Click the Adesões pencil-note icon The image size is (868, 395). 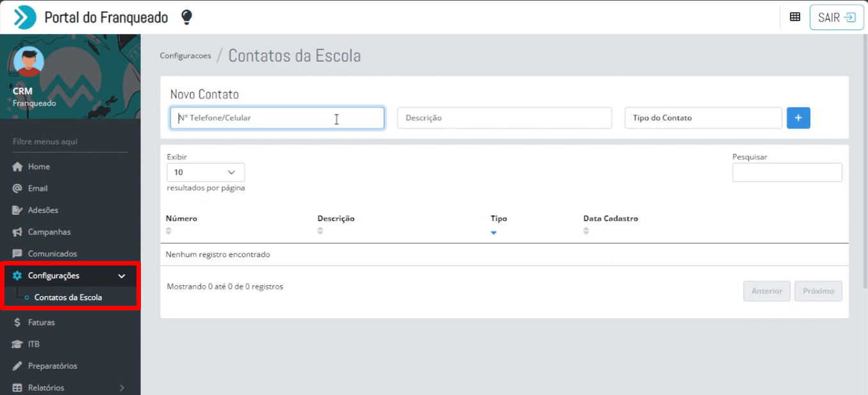pyautogui.click(x=17, y=210)
